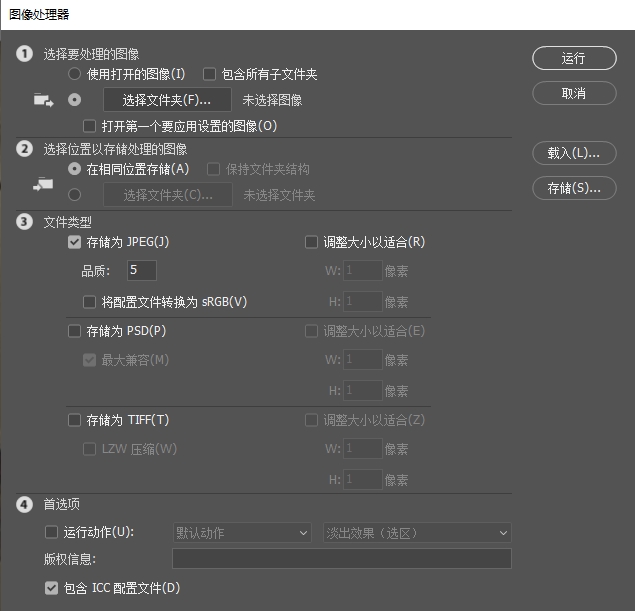Check 打开第一个要应用设置的图像 option

(90, 126)
